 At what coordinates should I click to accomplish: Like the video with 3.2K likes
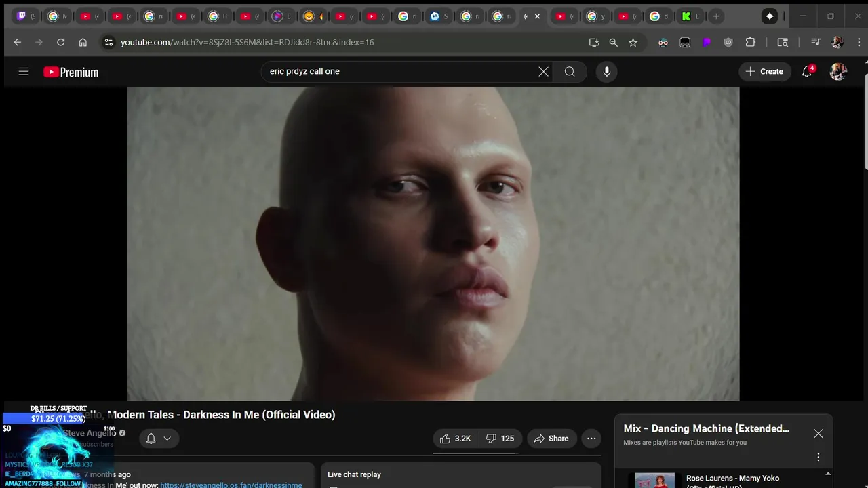[456, 439]
